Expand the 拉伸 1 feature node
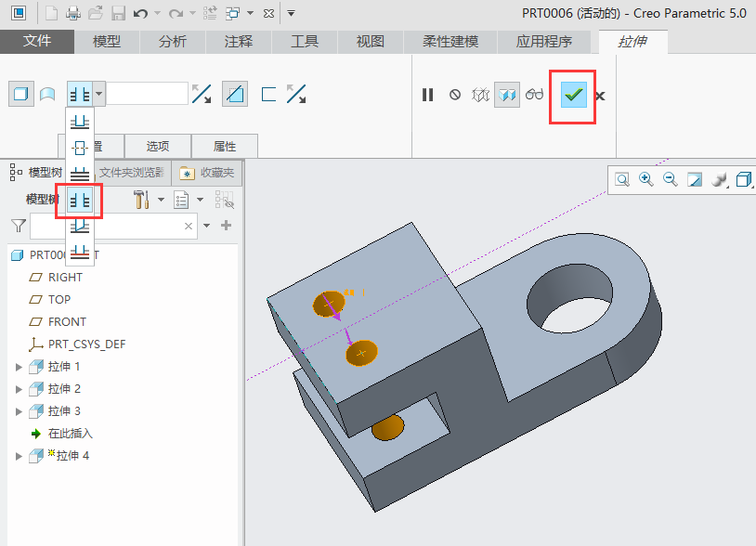This screenshot has width=756, height=546. pos(19,367)
